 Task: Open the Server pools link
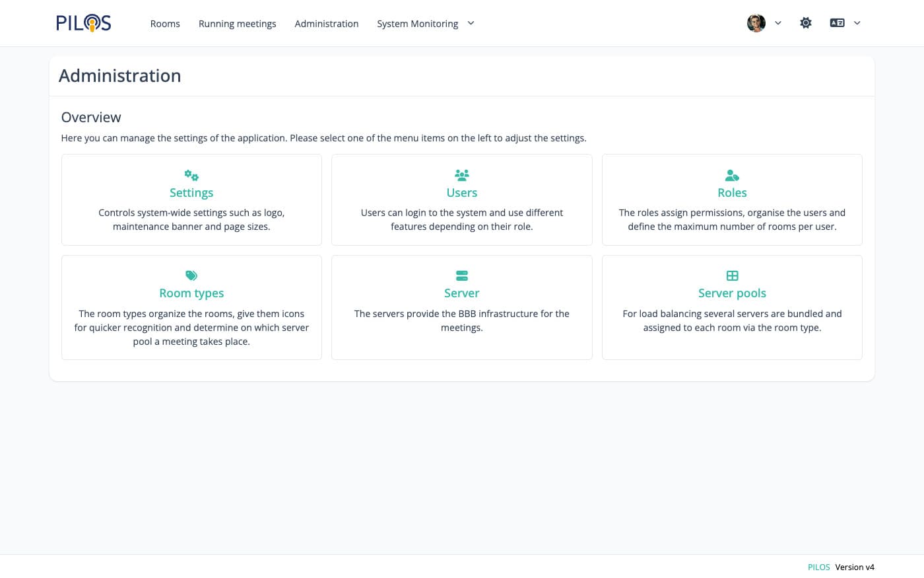coord(732,293)
